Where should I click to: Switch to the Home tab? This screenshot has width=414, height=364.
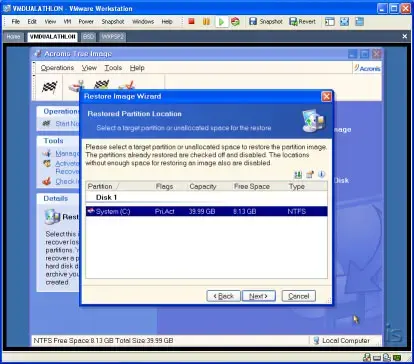click(13, 37)
